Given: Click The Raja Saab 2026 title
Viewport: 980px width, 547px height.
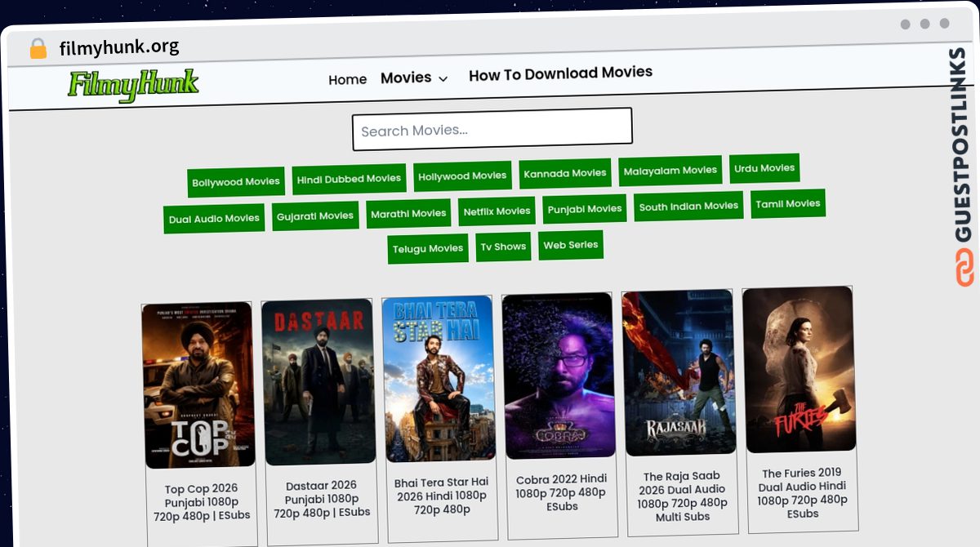Looking at the screenshot, I should click(x=682, y=496).
